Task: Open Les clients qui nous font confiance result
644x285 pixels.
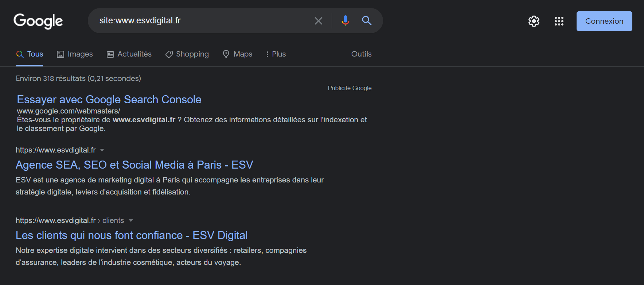Action: click(132, 235)
